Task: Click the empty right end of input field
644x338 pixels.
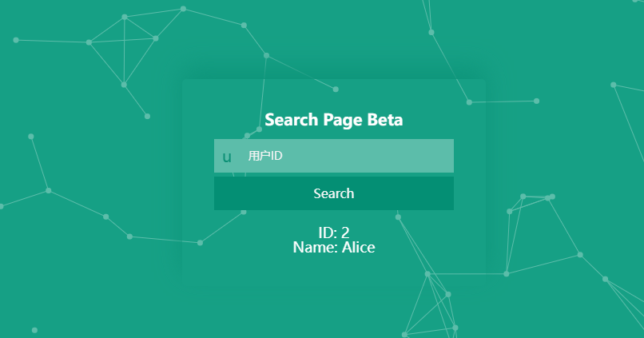Action: (431, 156)
